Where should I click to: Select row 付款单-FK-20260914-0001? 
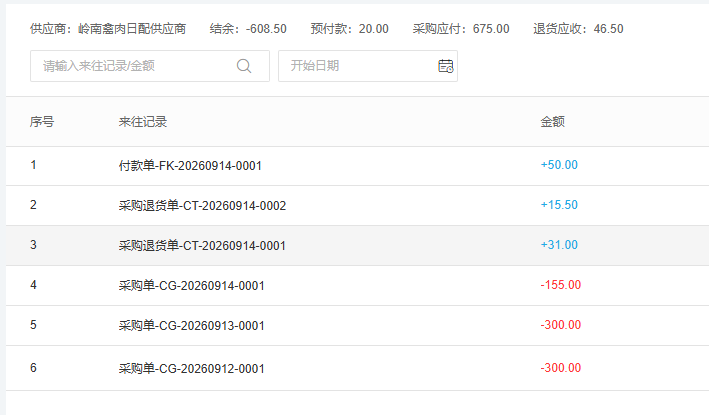tap(357, 165)
